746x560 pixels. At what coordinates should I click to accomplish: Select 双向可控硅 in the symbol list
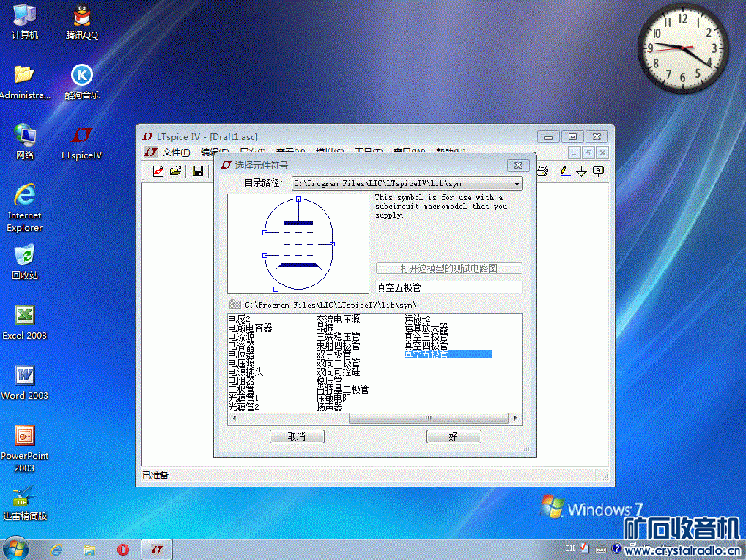coord(339,372)
